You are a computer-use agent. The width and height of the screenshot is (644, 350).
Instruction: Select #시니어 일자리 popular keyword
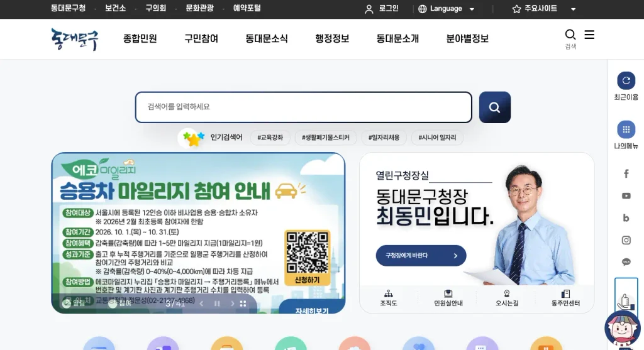click(x=438, y=138)
